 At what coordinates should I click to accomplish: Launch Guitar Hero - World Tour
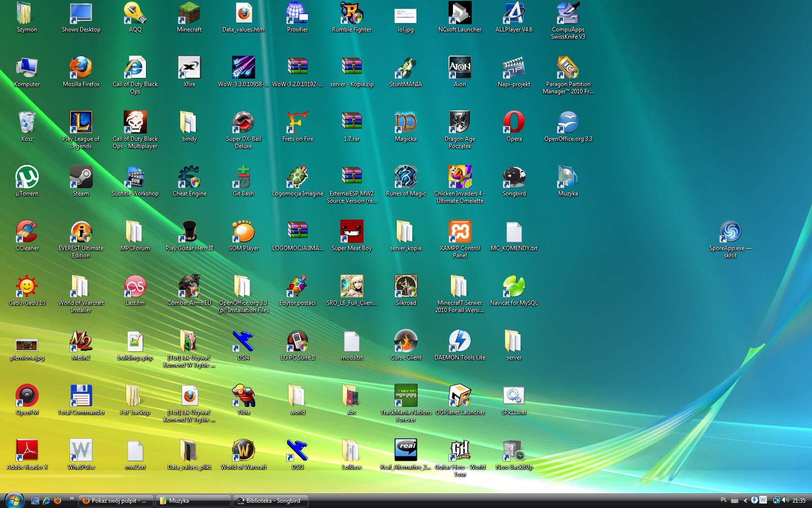coord(460,458)
